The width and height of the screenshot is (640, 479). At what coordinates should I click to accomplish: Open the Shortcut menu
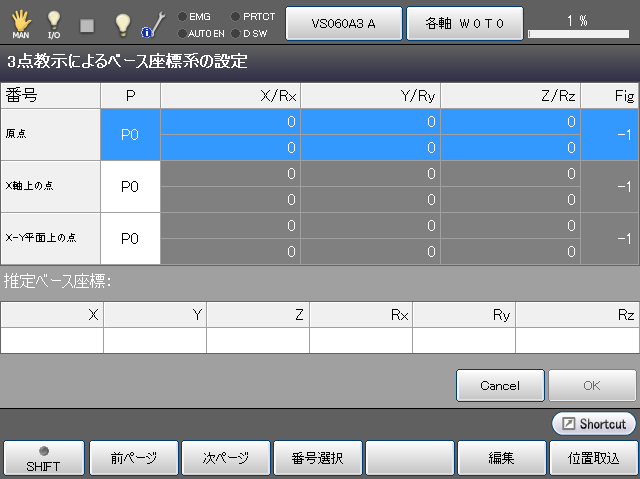(x=594, y=424)
